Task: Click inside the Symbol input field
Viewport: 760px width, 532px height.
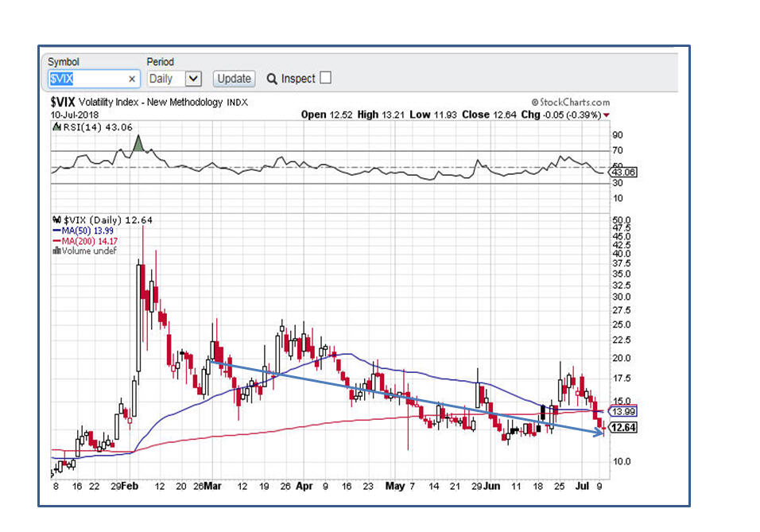Action: [x=87, y=79]
